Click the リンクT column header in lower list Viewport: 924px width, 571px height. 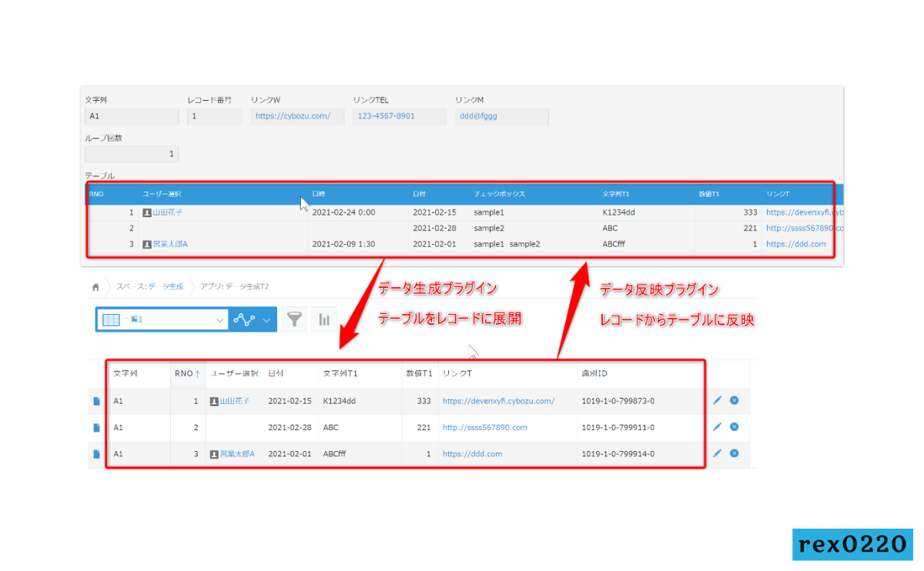coord(457,373)
